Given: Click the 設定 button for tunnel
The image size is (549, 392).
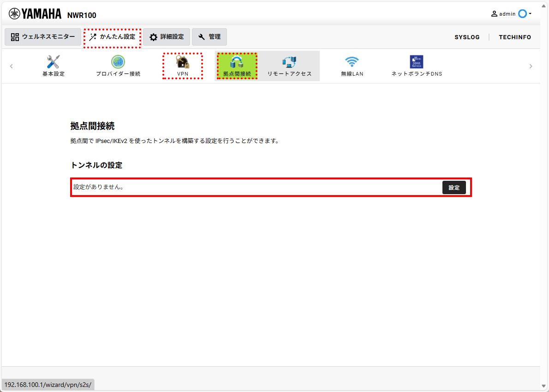Looking at the screenshot, I should tap(454, 188).
